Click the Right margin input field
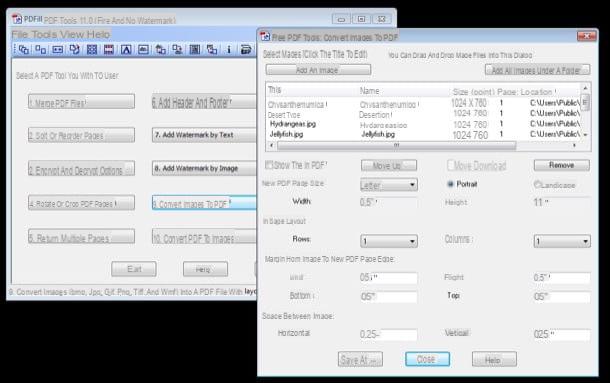 tap(561, 278)
